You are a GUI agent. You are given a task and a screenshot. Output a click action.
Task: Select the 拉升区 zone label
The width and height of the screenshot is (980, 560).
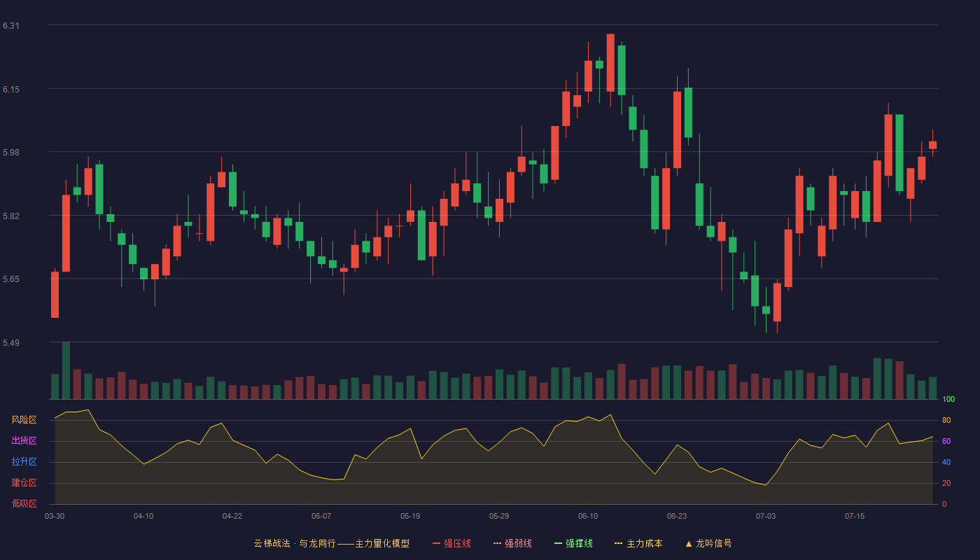point(24,462)
